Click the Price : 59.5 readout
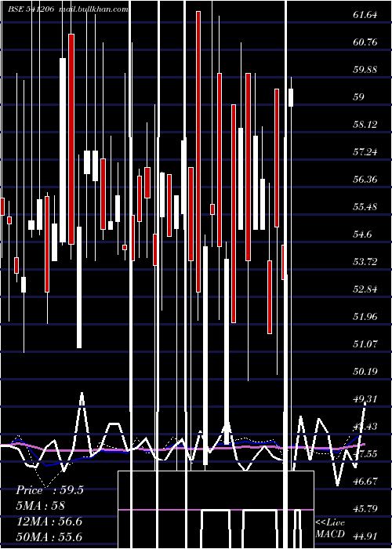The width and height of the screenshot is (392, 549). [x=49, y=490]
